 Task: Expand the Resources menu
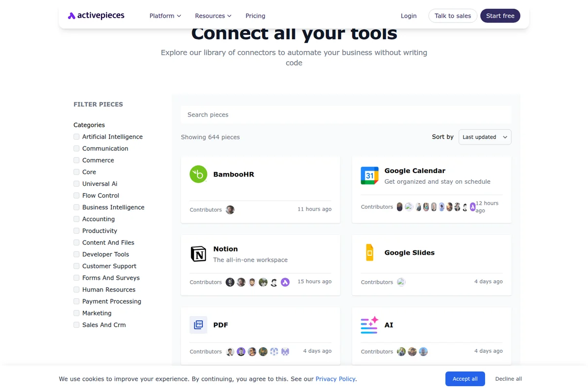(213, 16)
